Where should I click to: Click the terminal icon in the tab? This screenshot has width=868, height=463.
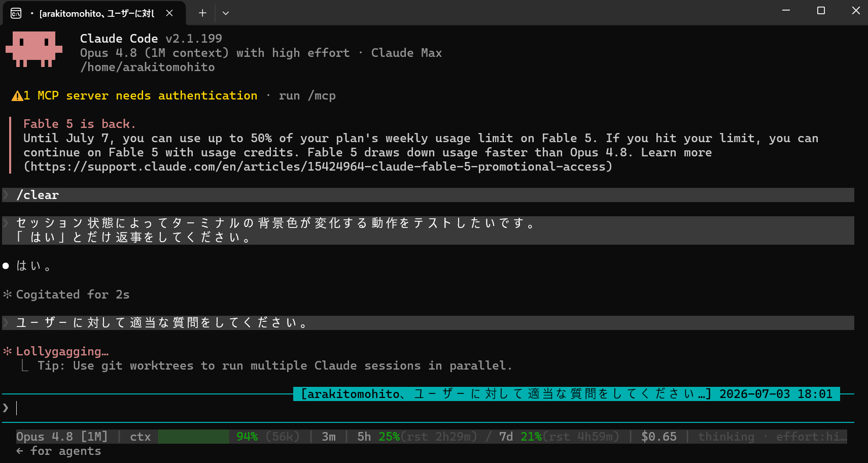click(16, 13)
